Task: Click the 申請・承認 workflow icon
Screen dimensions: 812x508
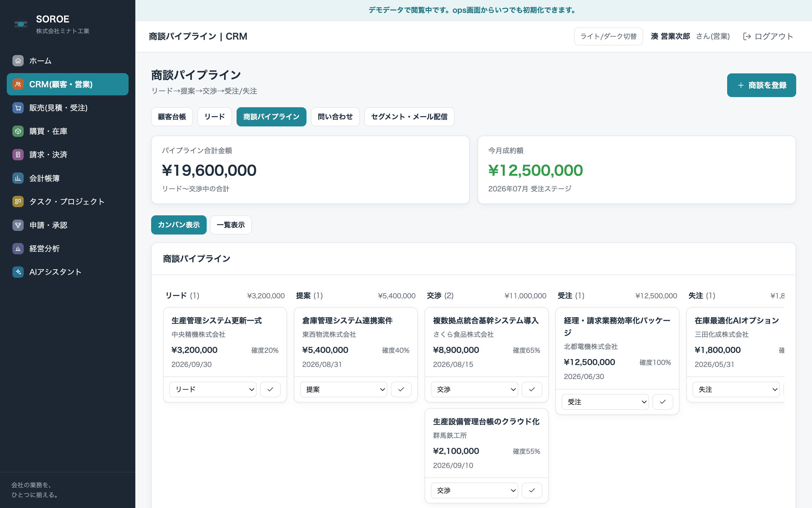Action: tap(18, 225)
